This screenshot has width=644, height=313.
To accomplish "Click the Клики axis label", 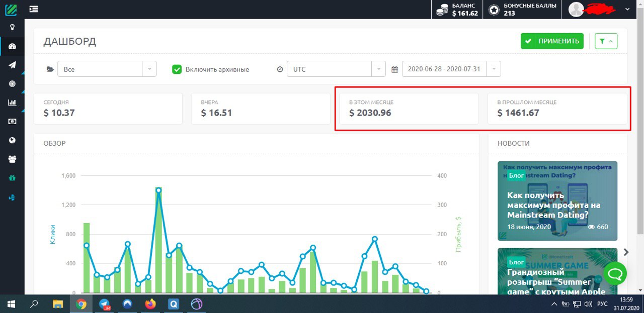I will tap(52, 234).
